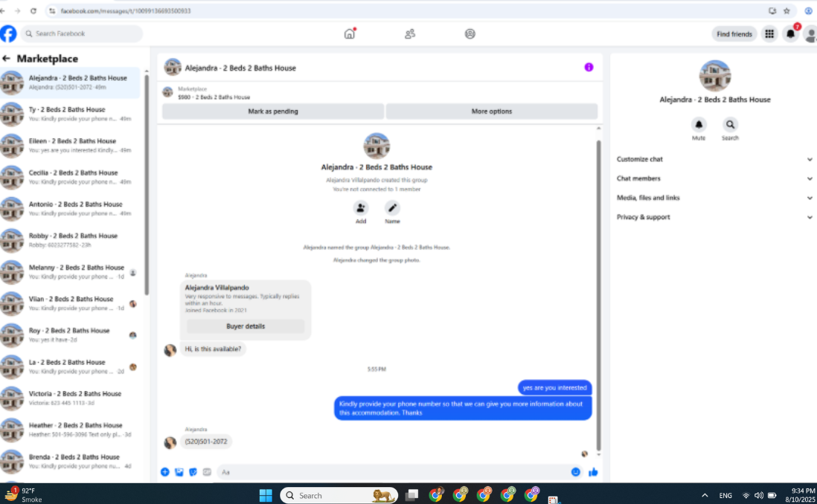Open more actions plus icon in composer
The width and height of the screenshot is (817, 504).
[164, 472]
